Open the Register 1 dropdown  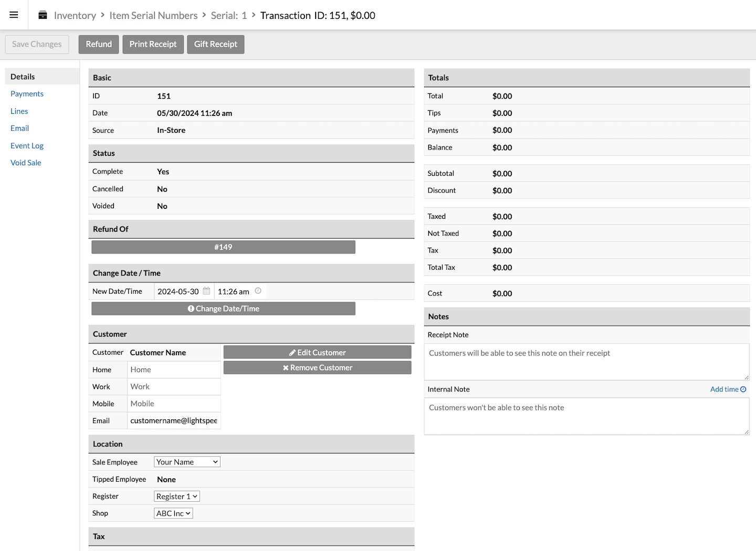(x=176, y=496)
